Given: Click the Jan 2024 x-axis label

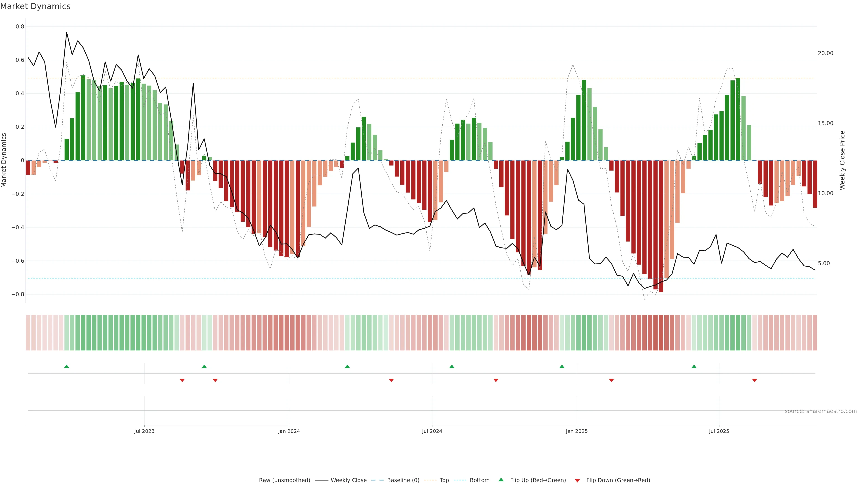Looking at the screenshot, I should click(x=289, y=431).
